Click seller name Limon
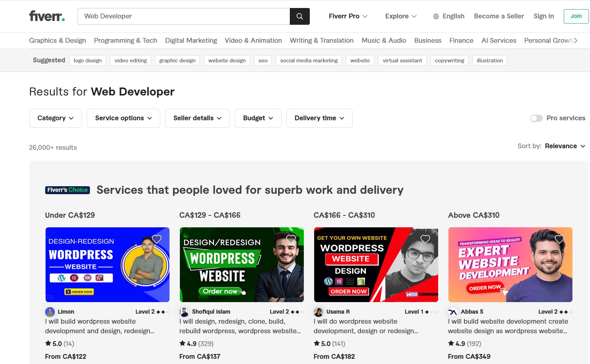 (66, 312)
